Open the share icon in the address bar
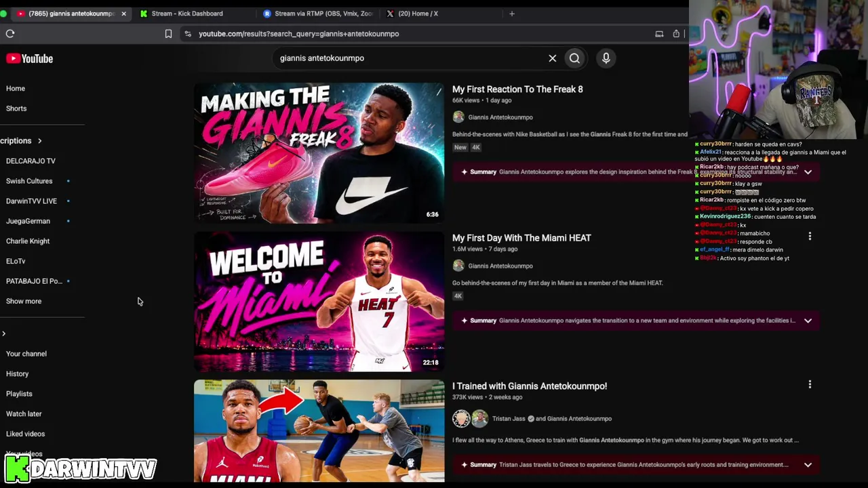Viewport: 868px width, 488px height. point(676,34)
